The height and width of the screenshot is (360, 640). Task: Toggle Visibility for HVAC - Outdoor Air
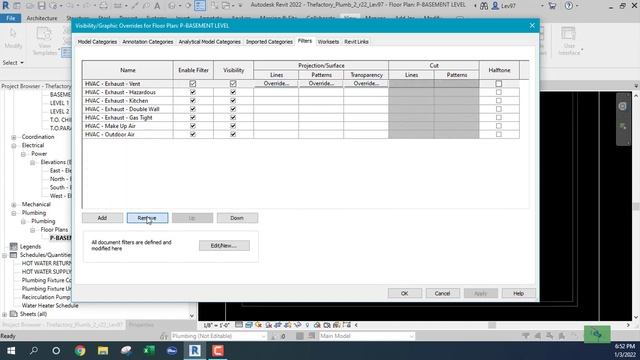[x=233, y=134]
